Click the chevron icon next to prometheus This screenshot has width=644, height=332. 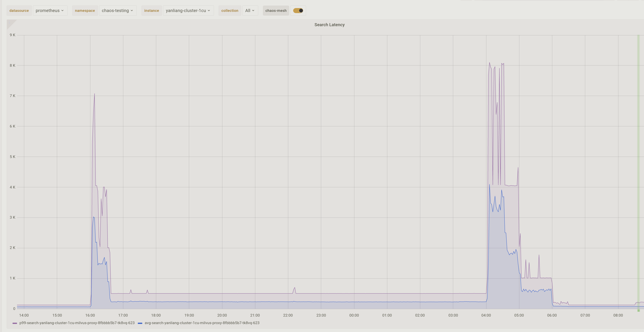(63, 11)
